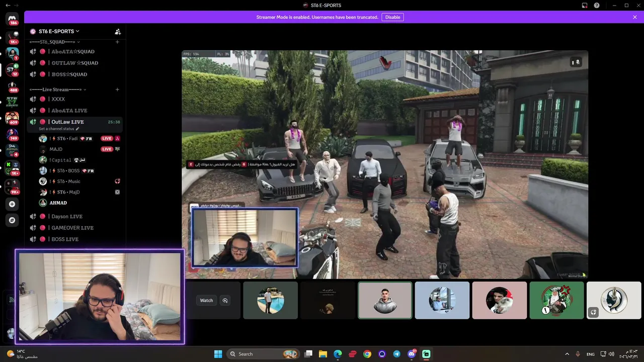Select user MAJD in voice list

[x=79, y=149]
